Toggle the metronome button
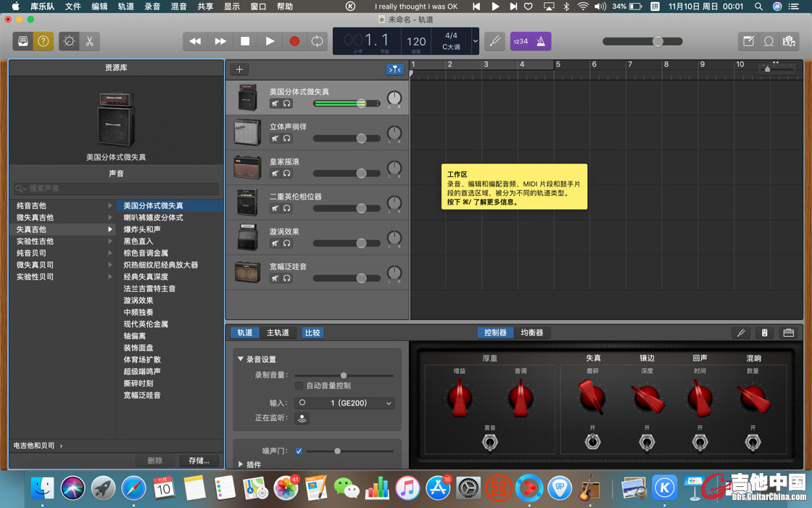This screenshot has width=812, height=508. (x=541, y=41)
